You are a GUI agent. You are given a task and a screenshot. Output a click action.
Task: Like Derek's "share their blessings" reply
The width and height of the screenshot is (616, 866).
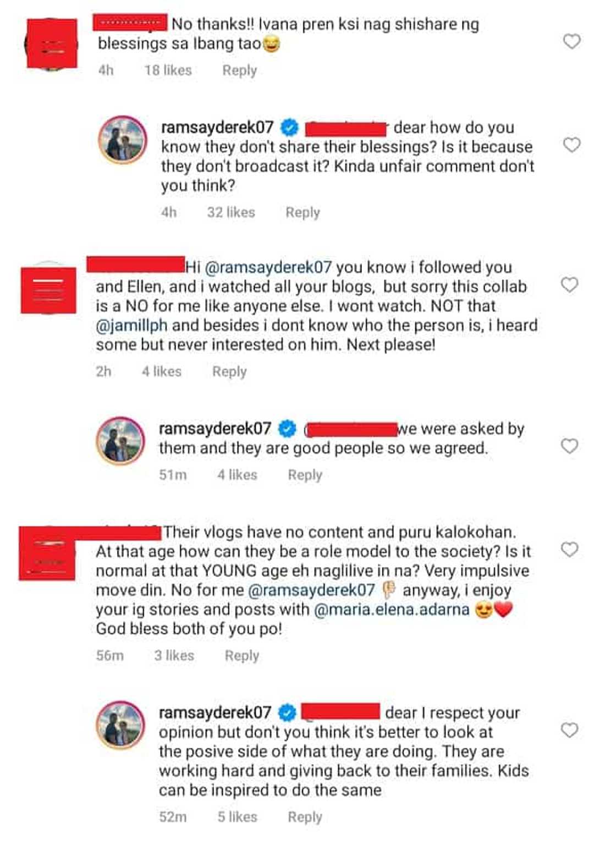572,145
